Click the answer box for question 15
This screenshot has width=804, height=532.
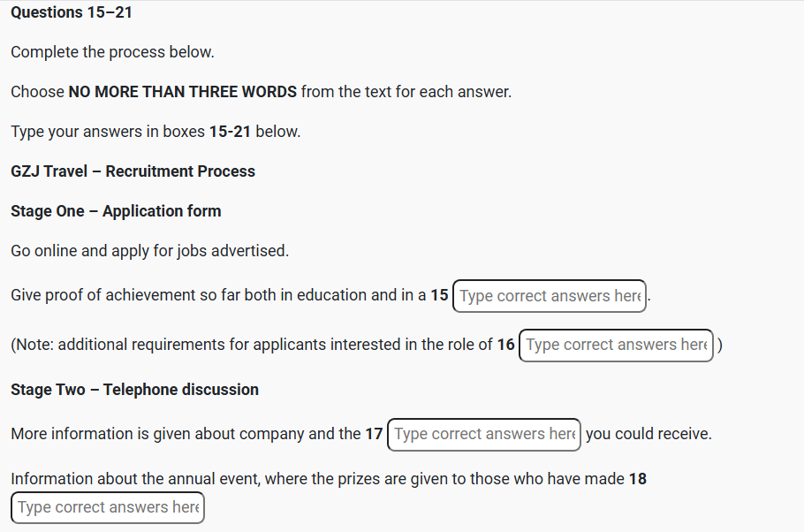point(550,296)
